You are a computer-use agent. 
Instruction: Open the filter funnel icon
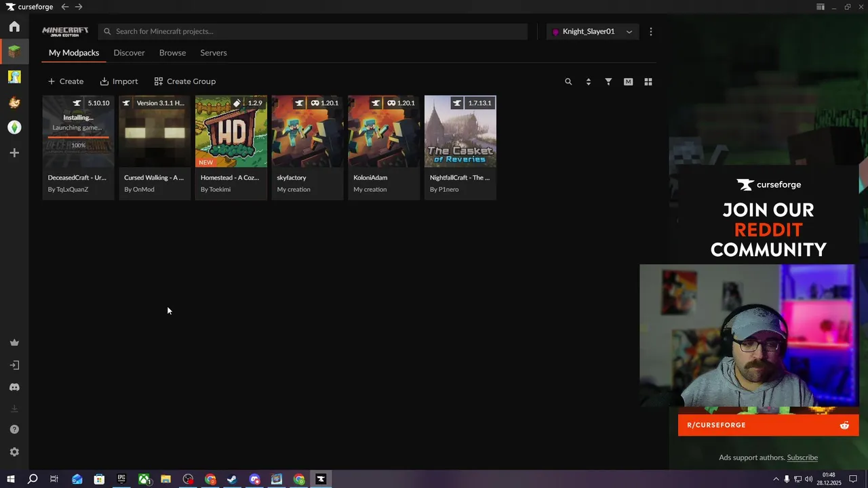[608, 81]
